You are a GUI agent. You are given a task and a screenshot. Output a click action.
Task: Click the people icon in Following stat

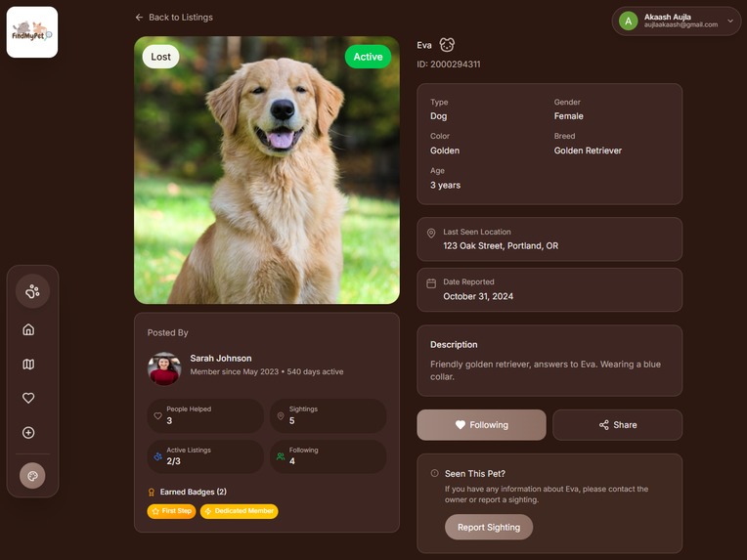coord(281,456)
